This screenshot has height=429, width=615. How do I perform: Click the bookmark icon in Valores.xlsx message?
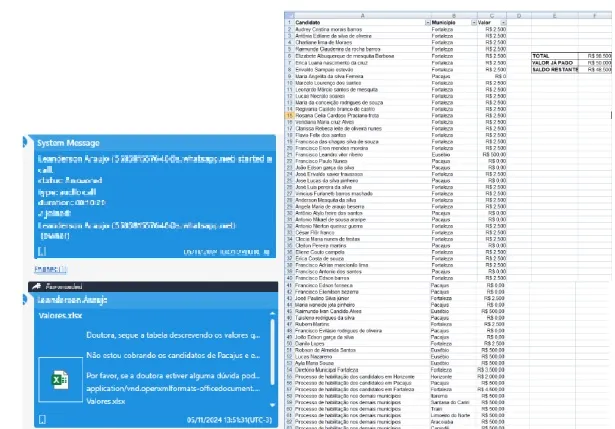(42, 420)
